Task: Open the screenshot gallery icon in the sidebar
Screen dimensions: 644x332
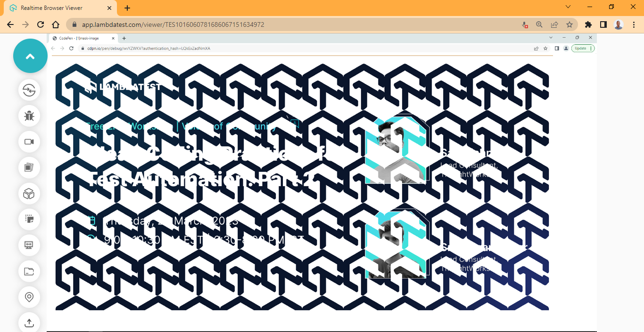Action: click(x=29, y=167)
